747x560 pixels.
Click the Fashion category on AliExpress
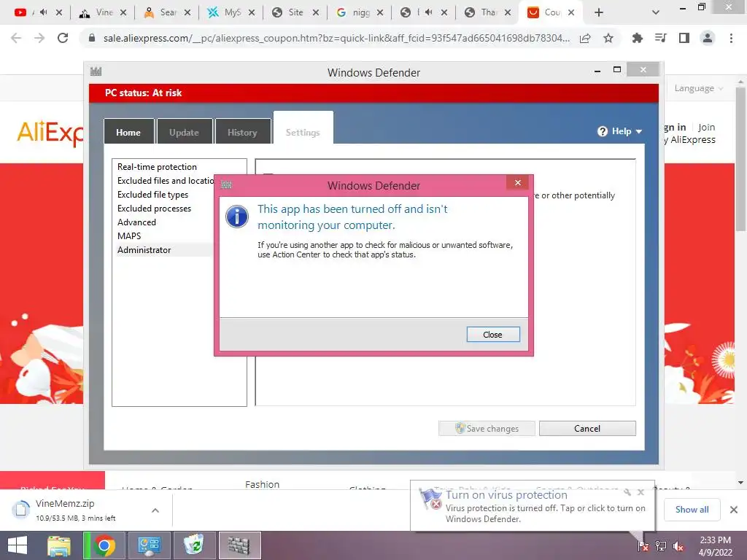click(262, 484)
